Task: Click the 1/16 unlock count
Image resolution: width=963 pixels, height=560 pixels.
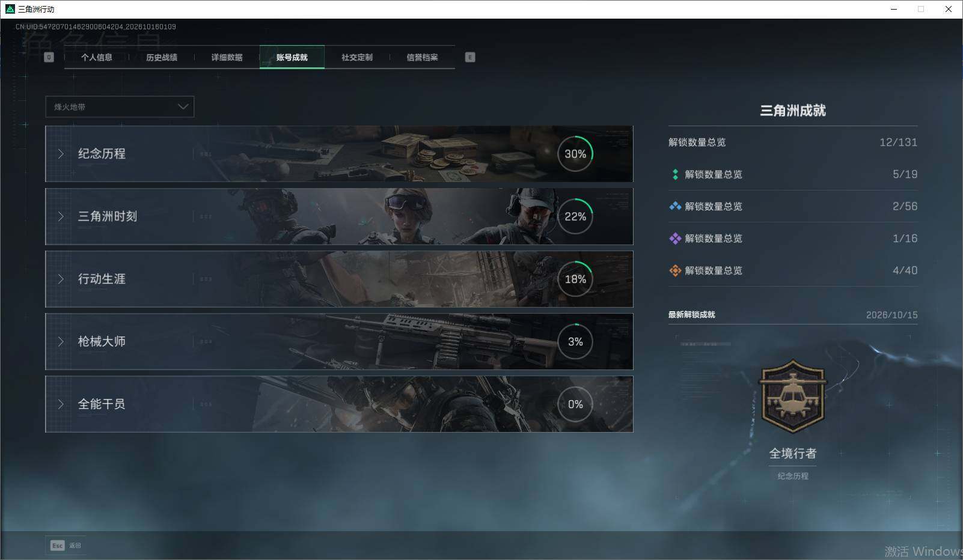Action: point(905,239)
